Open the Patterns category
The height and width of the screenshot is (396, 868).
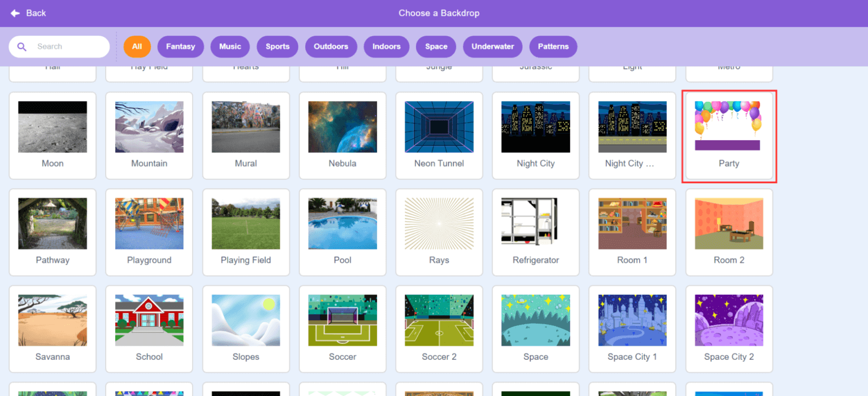pyautogui.click(x=553, y=46)
